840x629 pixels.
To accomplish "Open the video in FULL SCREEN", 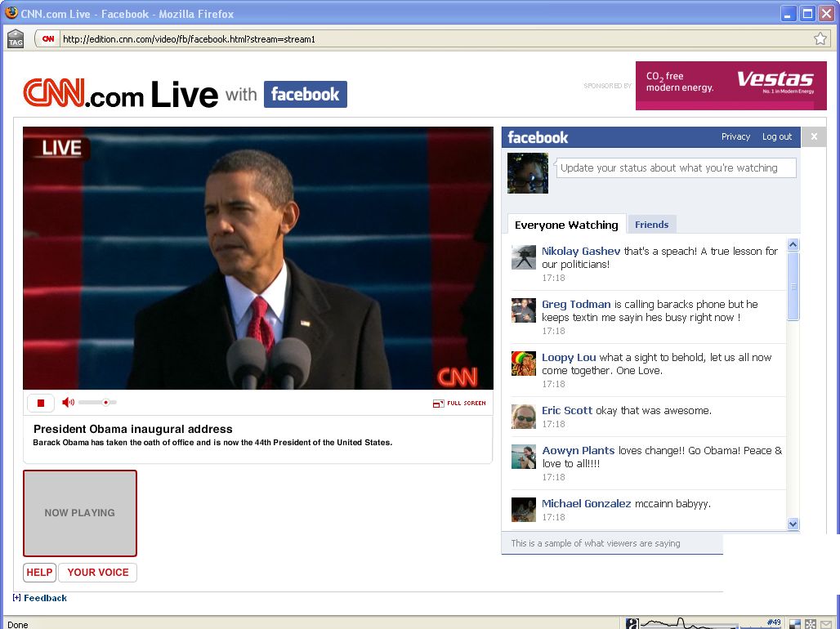I will pyautogui.click(x=459, y=403).
